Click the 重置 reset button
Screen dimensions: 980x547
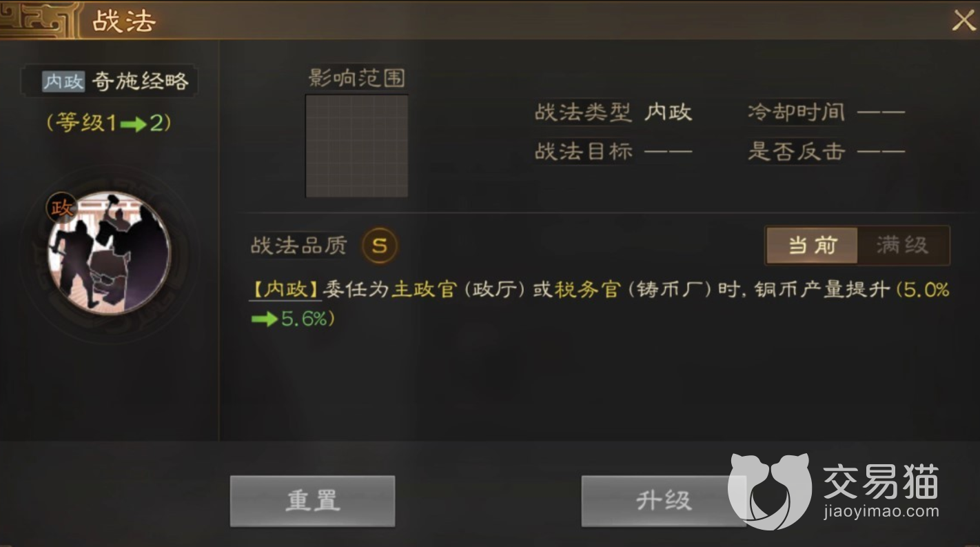point(312,501)
